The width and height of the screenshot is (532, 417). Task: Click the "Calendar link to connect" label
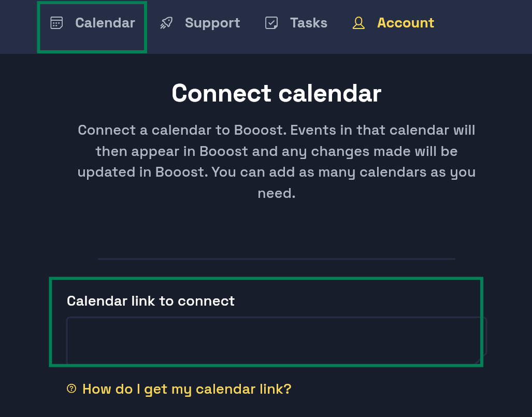(150, 300)
